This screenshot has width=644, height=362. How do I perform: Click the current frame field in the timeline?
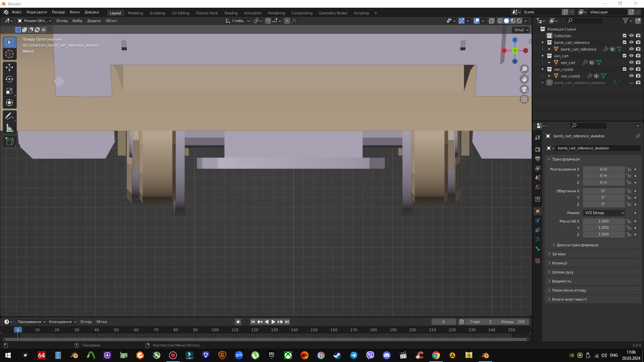pyautogui.click(x=444, y=321)
